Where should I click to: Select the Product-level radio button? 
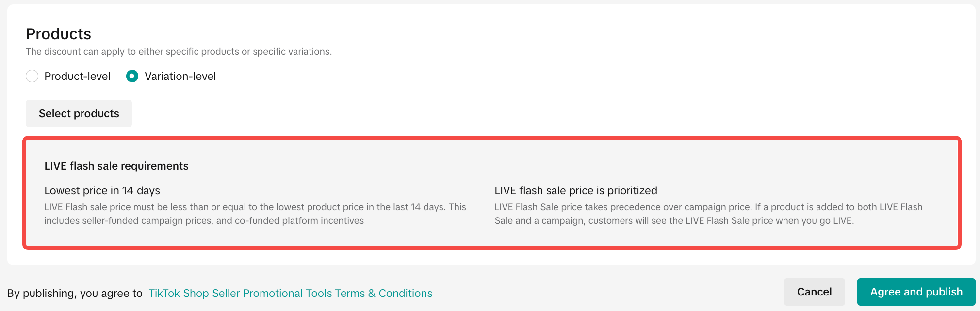[x=32, y=76]
